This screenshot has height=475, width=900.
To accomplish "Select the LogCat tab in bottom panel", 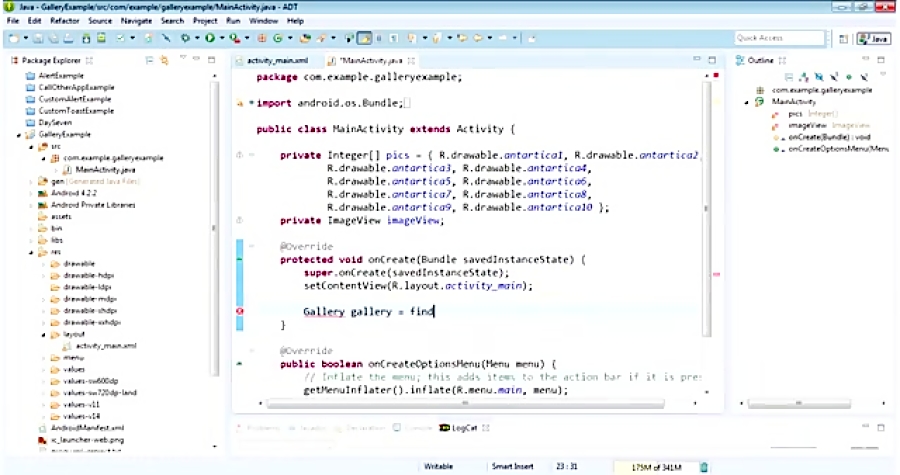I will point(464,428).
